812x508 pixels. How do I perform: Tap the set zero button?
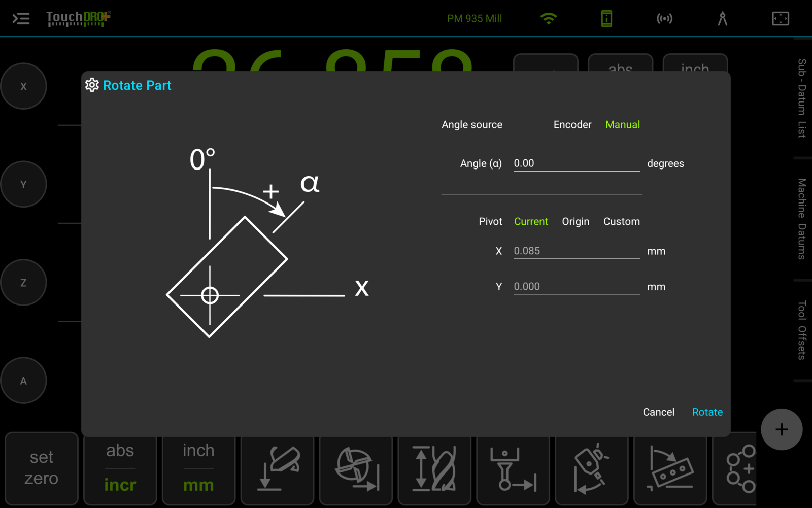pos(42,468)
